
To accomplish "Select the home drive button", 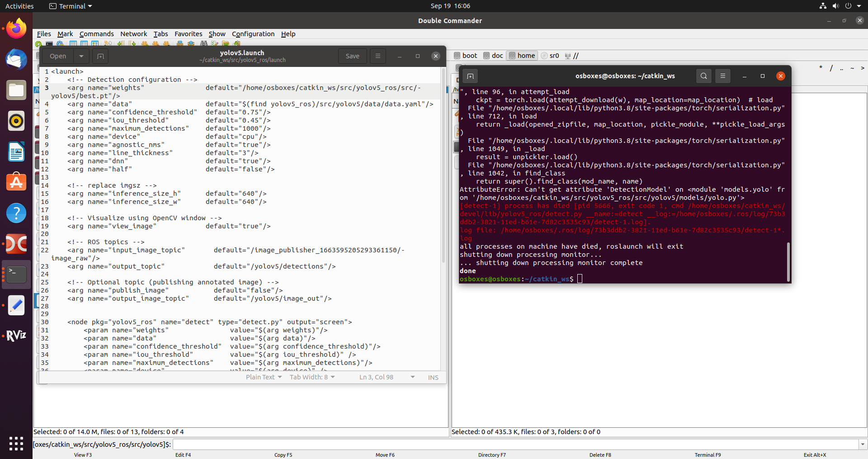I will click(x=522, y=55).
